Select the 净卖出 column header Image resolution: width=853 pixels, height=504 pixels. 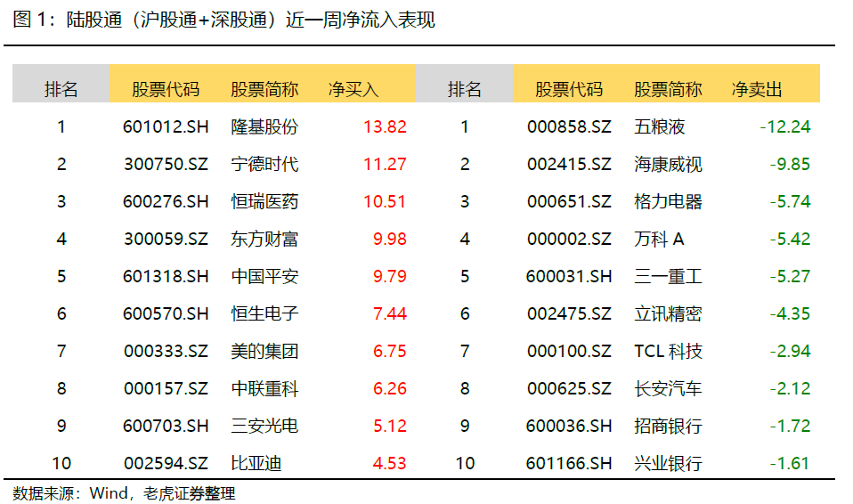757,89
